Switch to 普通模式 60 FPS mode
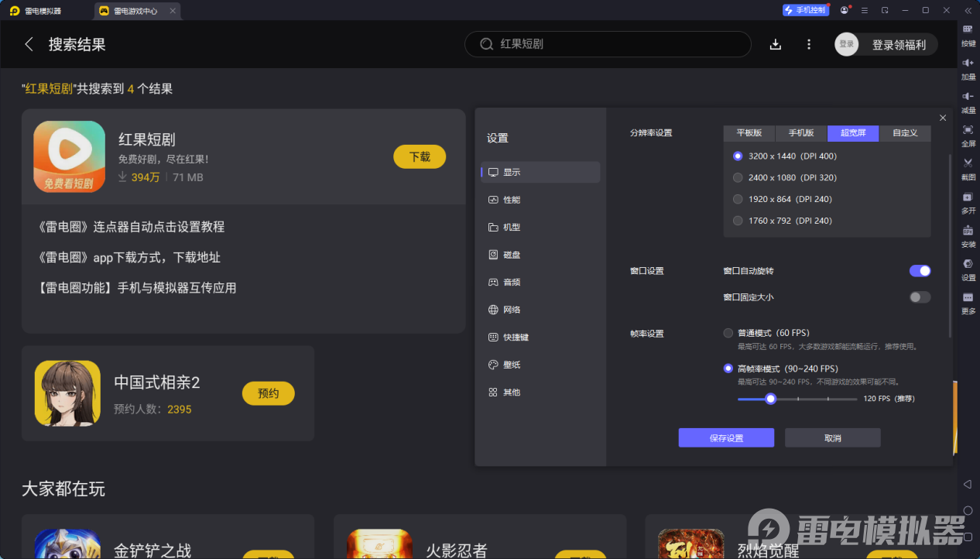The height and width of the screenshot is (559, 980). [x=728, y=332]
